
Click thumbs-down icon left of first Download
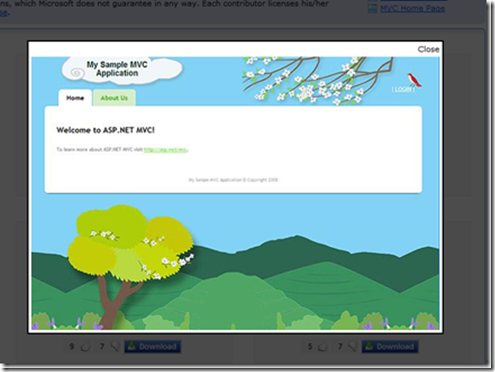pyautogui.click(x=115, y=347)
